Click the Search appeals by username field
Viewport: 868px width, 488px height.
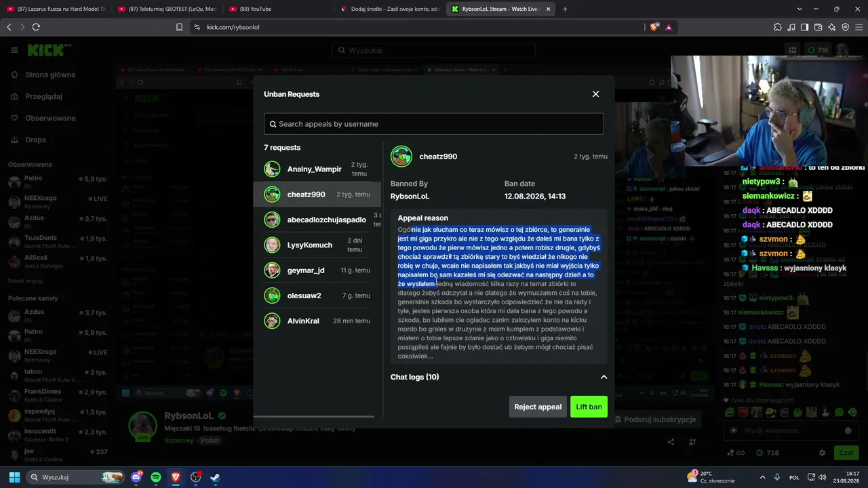click(x=433, y=124)
